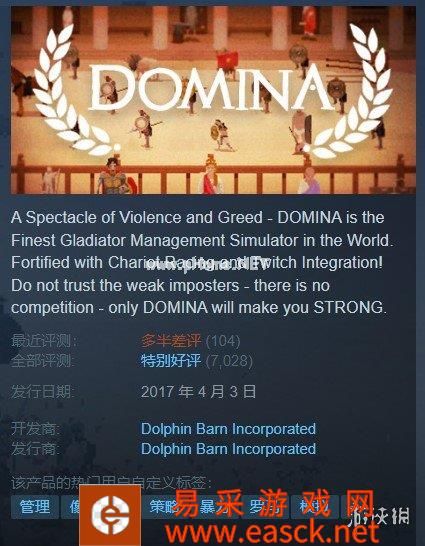The image size is (425, 546).
Task: Click the DOMINA header capsule image
Action: coord(213,100)
